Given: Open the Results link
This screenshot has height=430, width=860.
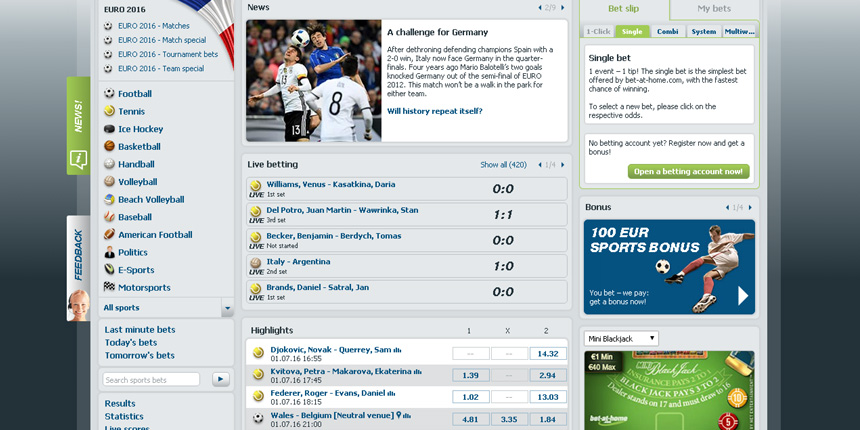Looking at the screenshot, I should pyautogui.click(x=120, y=403).
